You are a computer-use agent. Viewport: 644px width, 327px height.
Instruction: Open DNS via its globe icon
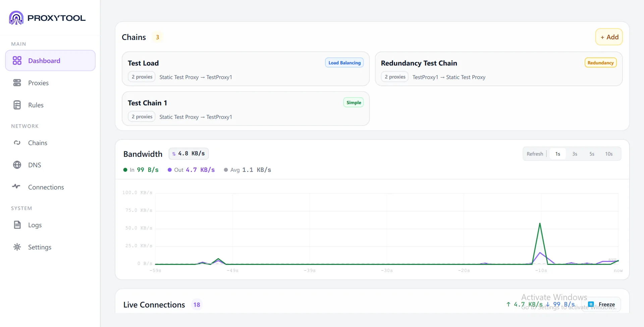(x=17, y=165)
